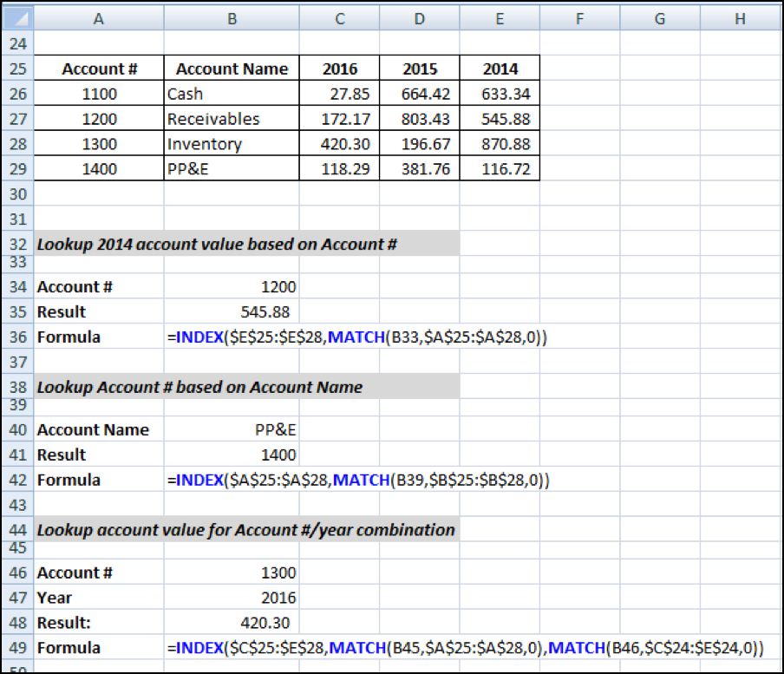Screen dimensions: 784x674
Task: Select the Cash 2014 value "633.34"
Action: (500, 94)
